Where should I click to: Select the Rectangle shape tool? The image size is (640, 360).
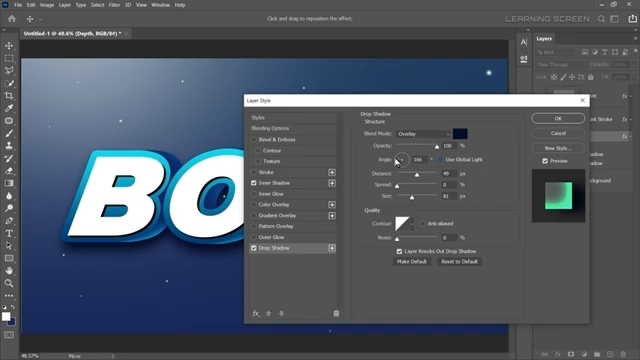click(x=9, y=258)
